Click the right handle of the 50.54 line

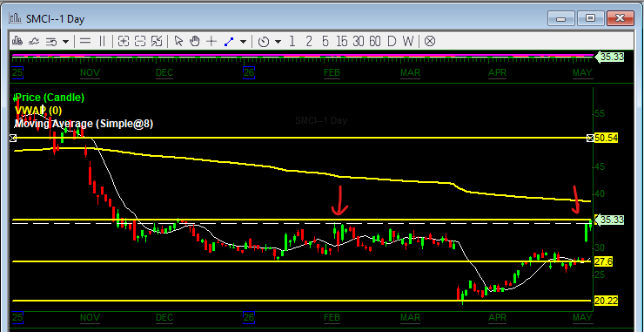click(x=591, y=138)
